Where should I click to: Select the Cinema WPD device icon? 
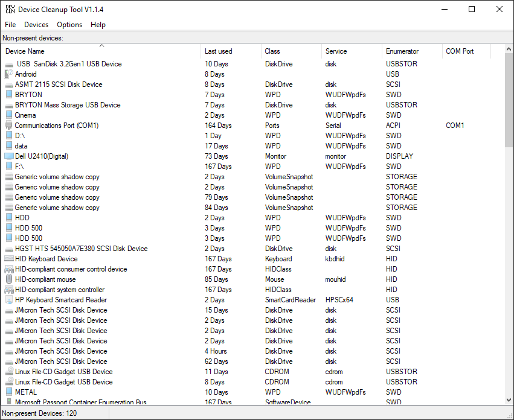(x=9, y=115)
